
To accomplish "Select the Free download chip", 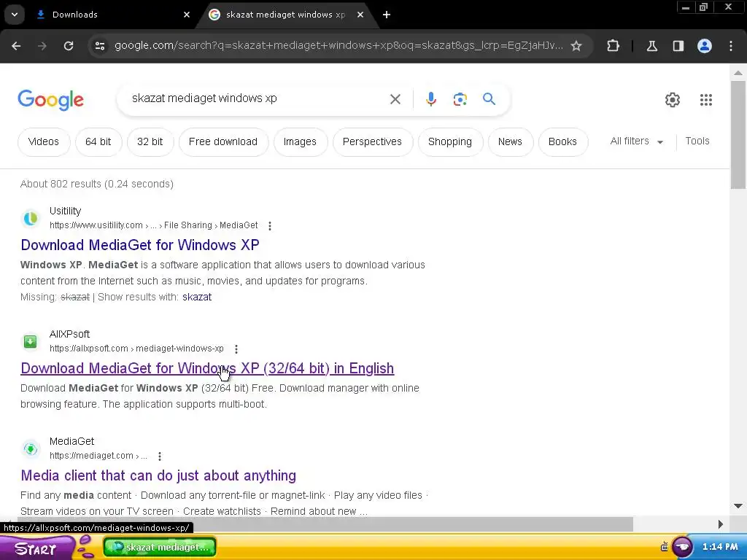I will tap(223, 142).
